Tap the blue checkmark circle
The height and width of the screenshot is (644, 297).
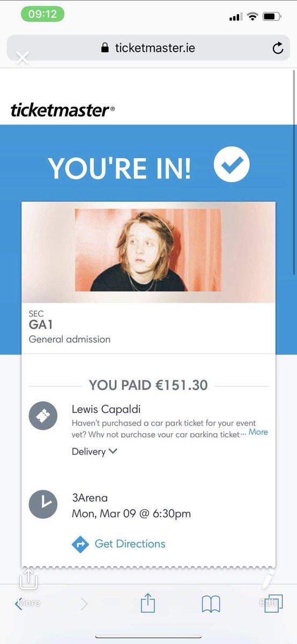click(232, 165)
